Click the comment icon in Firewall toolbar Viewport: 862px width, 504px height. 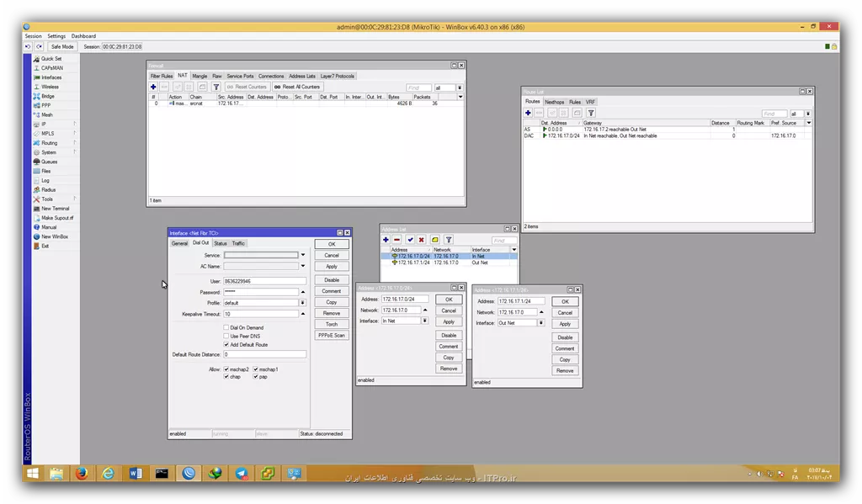pos(202,87)
